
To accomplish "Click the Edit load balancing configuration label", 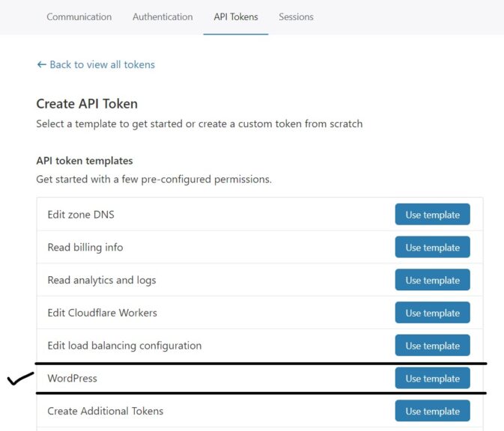I will click(x=124, y=346).
